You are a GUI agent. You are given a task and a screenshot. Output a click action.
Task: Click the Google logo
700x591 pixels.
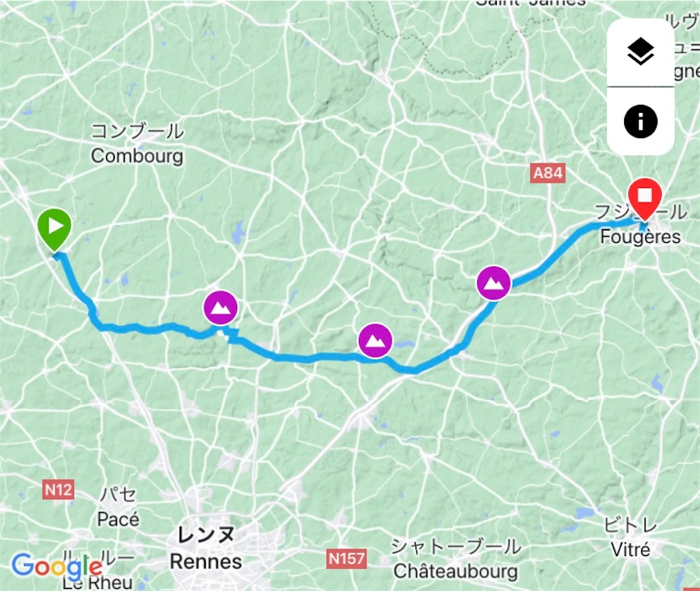pyautogui.click(x=57, y=567)
